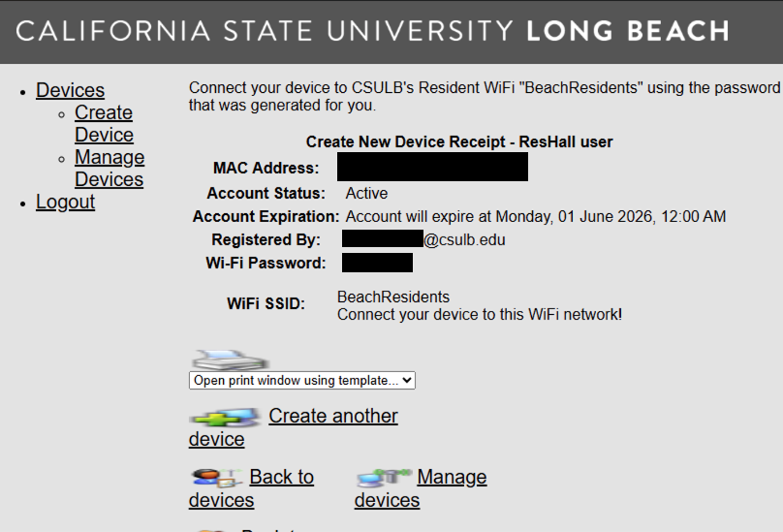Select Create Device in the sidebar
Image resolution: width=783 pixels, height=532 pixels.
tap(104, 124)
